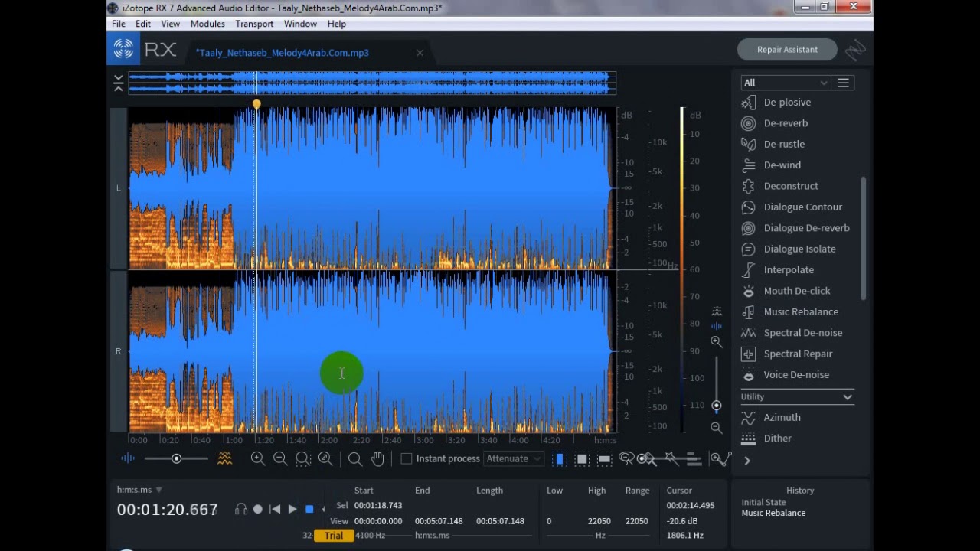The width and height of the screenshot is (980, 551).
Task: Open the Music Rebalance module
Action: pos(790,311)
